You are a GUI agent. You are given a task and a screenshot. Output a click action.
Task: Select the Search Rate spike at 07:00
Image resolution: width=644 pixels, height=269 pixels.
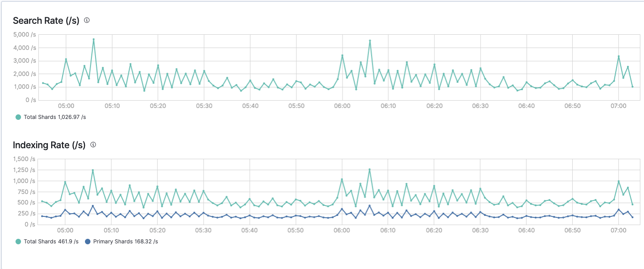[x=618, y=56]
